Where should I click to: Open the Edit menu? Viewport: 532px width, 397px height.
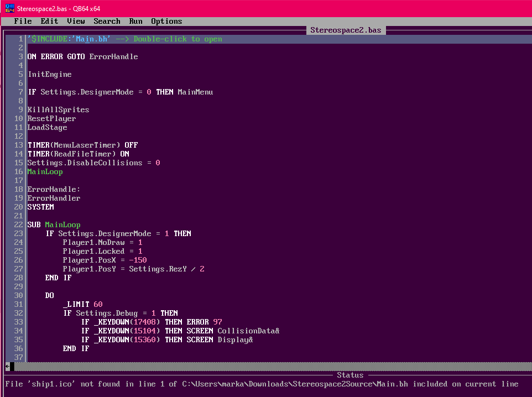49,22
